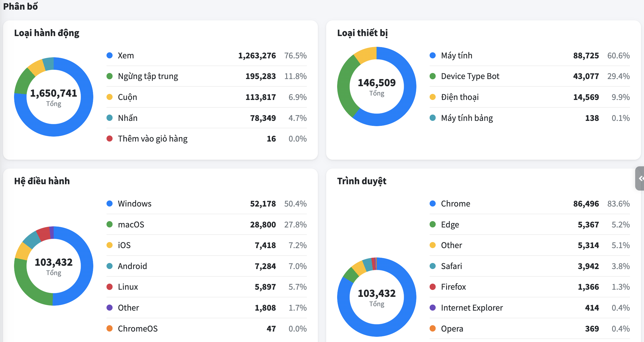The width and height of the screenshot is (644, 342).
Task: Select the Nhấn row label
Action: pyautogui.click(x=128, y=118)
